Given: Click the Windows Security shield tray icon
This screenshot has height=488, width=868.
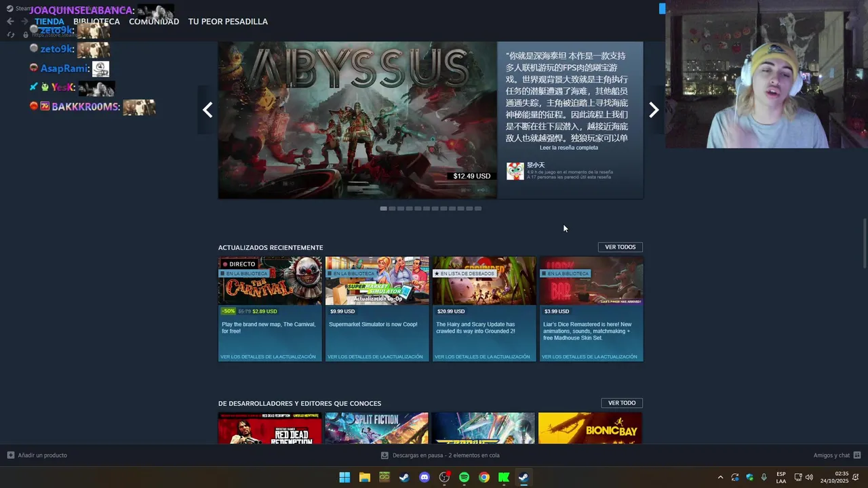Looking at the screenshot, I should [x=749, y=477].
